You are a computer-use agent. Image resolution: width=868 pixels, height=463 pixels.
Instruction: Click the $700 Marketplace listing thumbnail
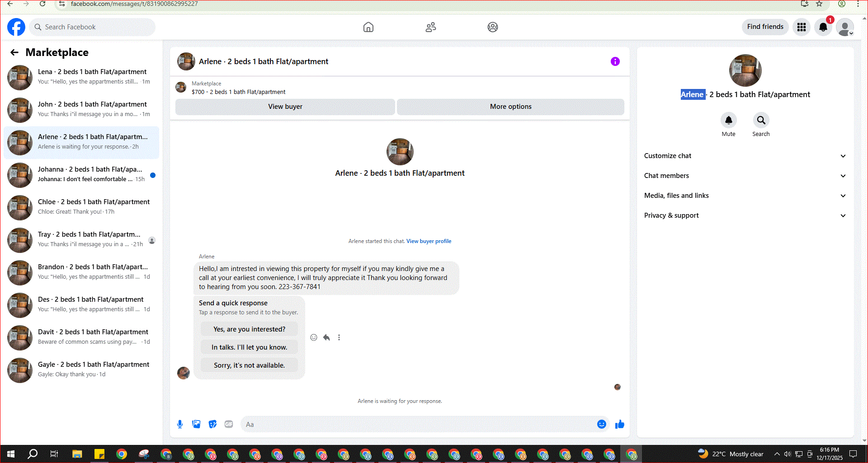click(x=181, y=87)
